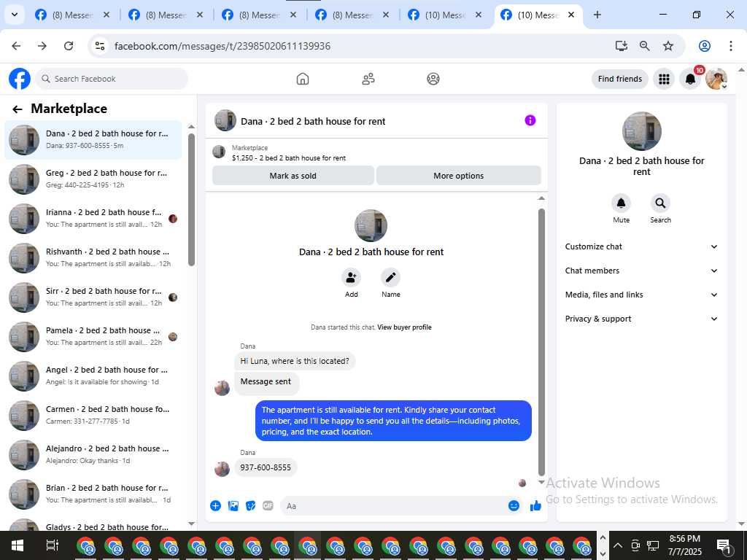
Task: Expand Chat members section
Action: click(x=641, y=271)
